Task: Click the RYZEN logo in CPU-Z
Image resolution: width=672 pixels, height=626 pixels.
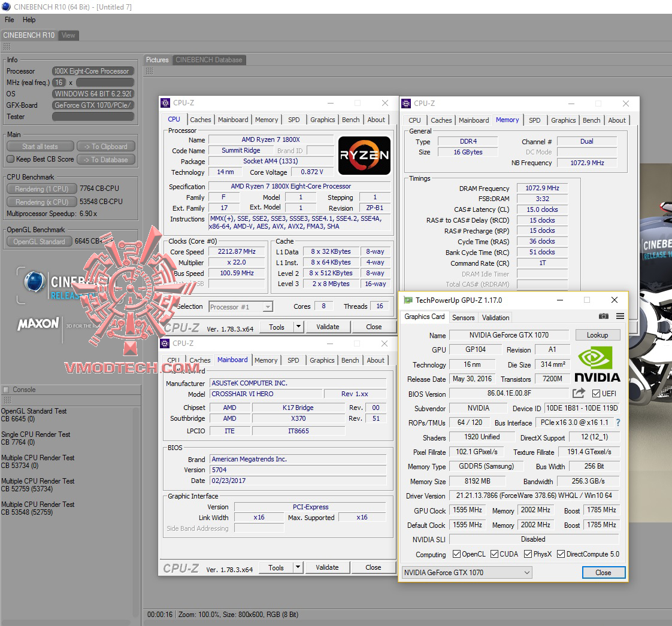Action: (x=364, y=156)
